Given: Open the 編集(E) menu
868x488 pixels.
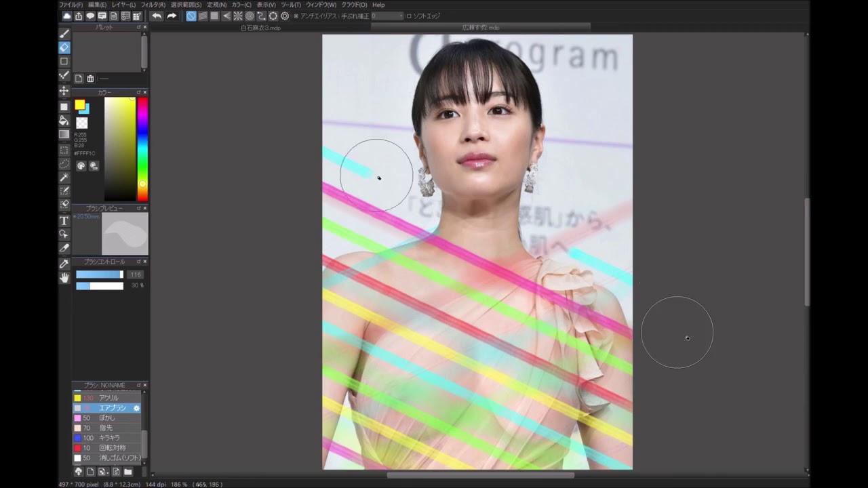Looking at the screenshot, I should [97, 5].
